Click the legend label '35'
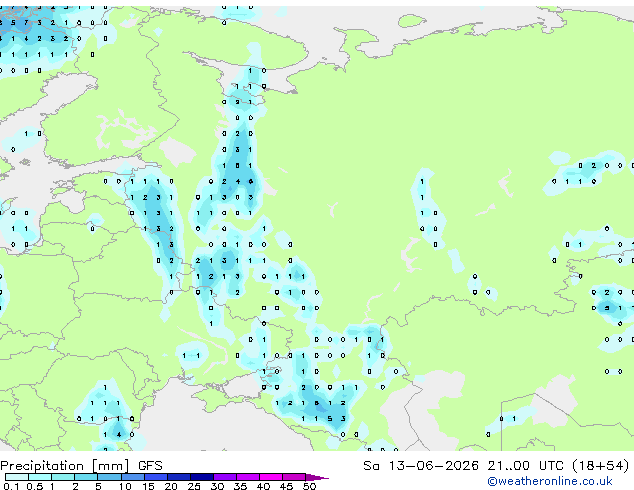This screenshot has width=634, height=490. (x=240, y=486)
